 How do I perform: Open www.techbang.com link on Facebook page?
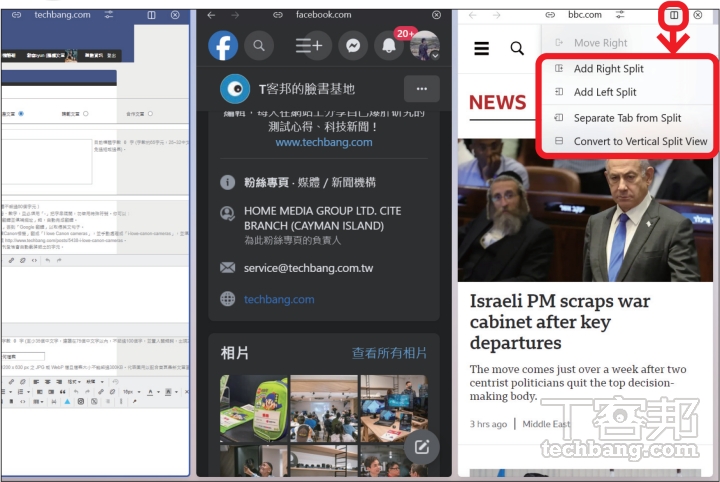324,142
